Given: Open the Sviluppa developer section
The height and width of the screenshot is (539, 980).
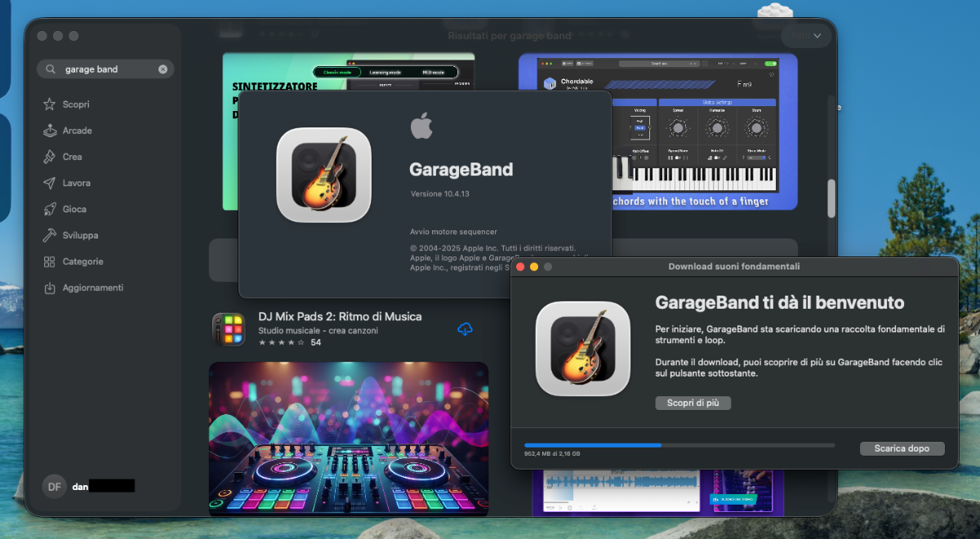Looking at the screenshot, I should [x=80, y=235].
